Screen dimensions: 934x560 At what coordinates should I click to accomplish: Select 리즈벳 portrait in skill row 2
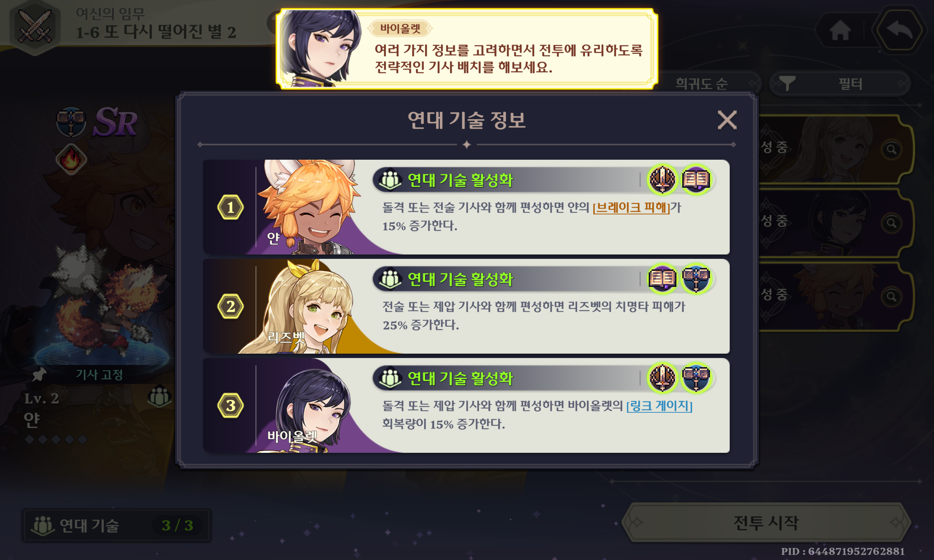(x=302, y=306)
